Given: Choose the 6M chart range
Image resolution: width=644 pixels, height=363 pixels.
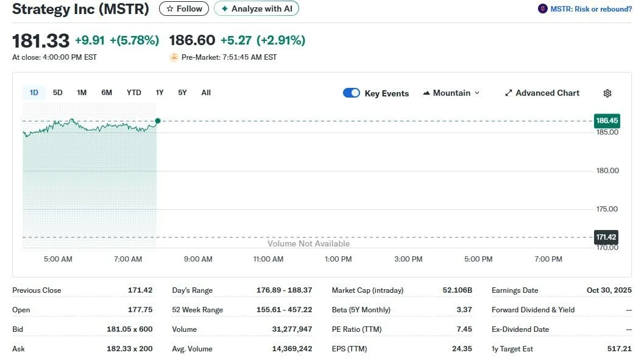Looking at the screenshot, I should pos(107,93).
